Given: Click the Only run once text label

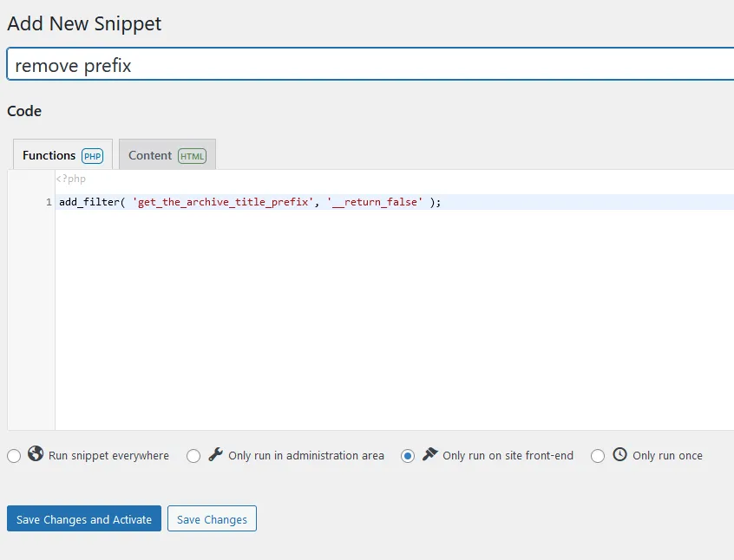Looking at the screenshot, I should (667, 456).
